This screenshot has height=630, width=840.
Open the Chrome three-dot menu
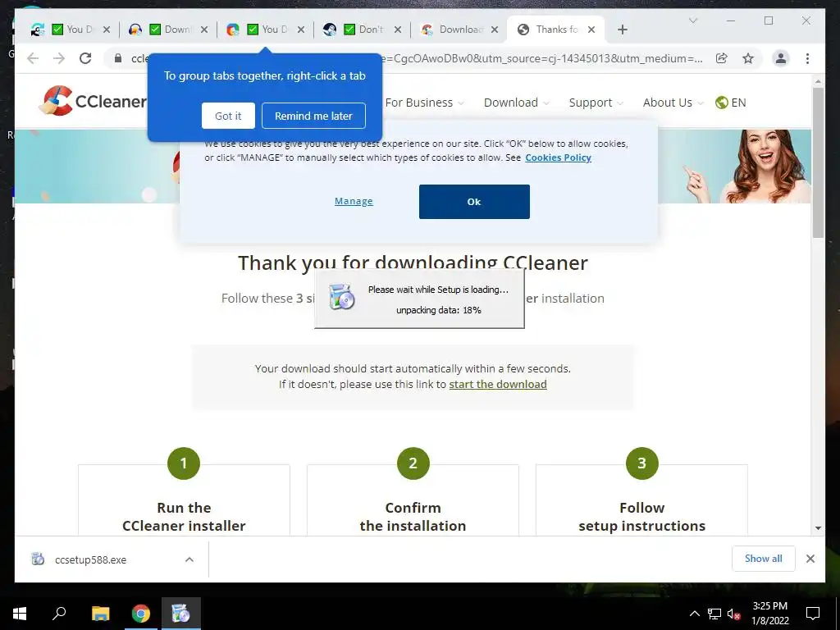coord(807,58)
